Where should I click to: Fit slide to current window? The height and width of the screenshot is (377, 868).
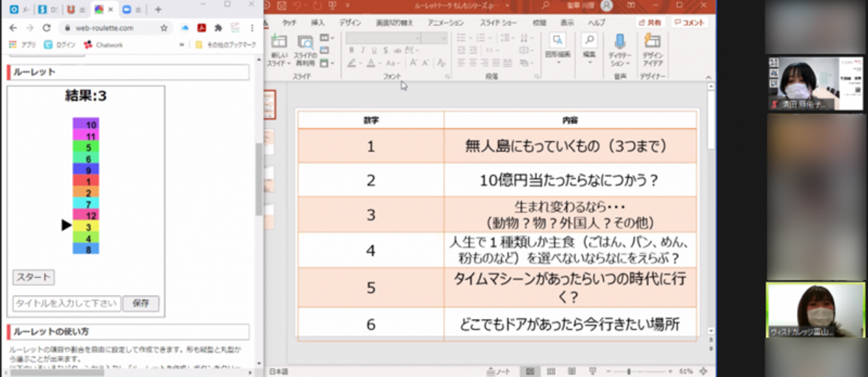[703, 372]
